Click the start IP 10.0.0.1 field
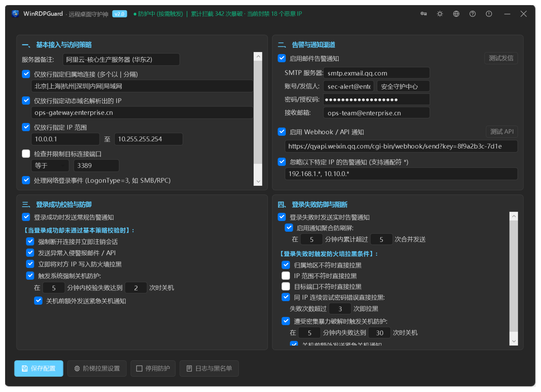The height and width of the screenshot is (392, 541). (x=65, y=139)
